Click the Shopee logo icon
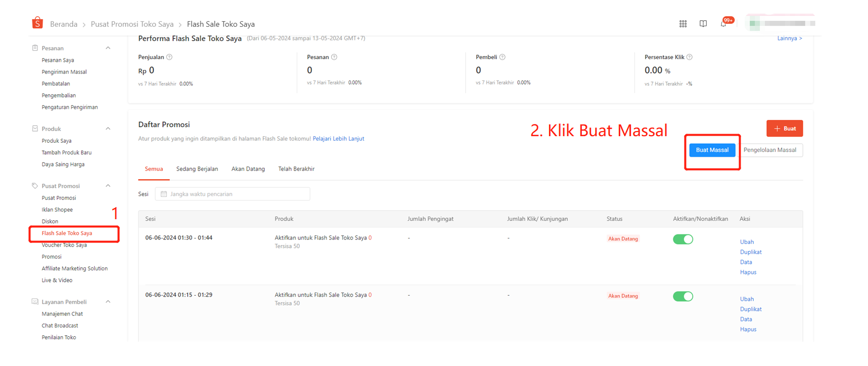This screenshot has width=868, height=366. click(x=37, y=23)
